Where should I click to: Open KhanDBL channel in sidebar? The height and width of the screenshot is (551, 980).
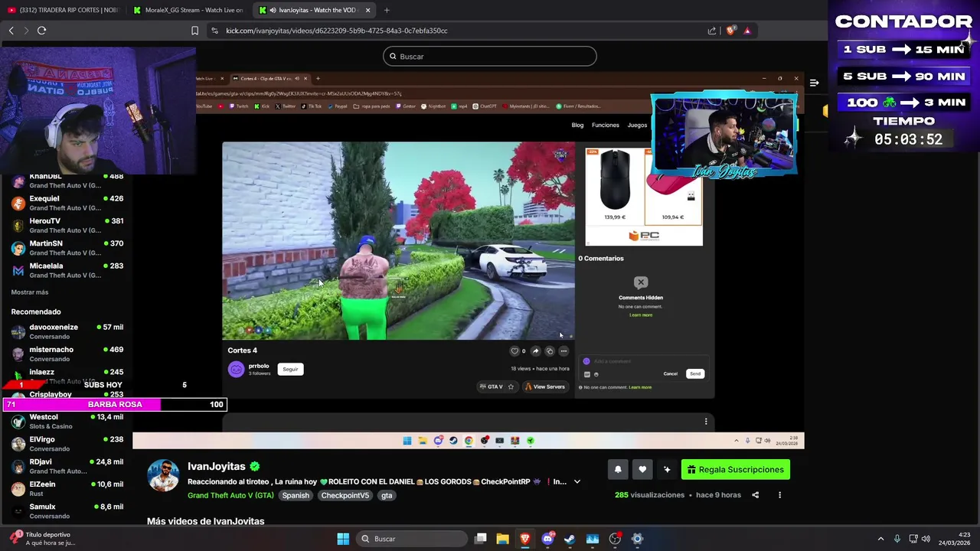click(67, 181)
